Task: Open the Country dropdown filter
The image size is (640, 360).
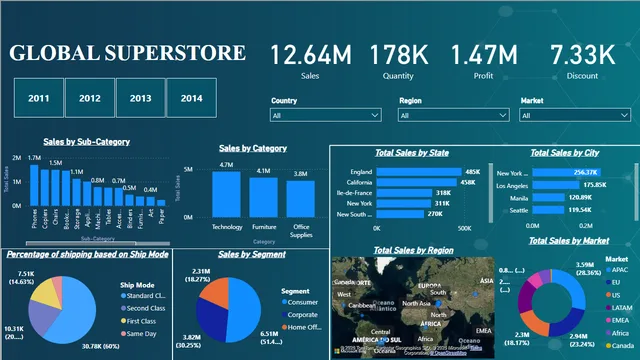Action: pyautogui.click(x=326, y=115)
